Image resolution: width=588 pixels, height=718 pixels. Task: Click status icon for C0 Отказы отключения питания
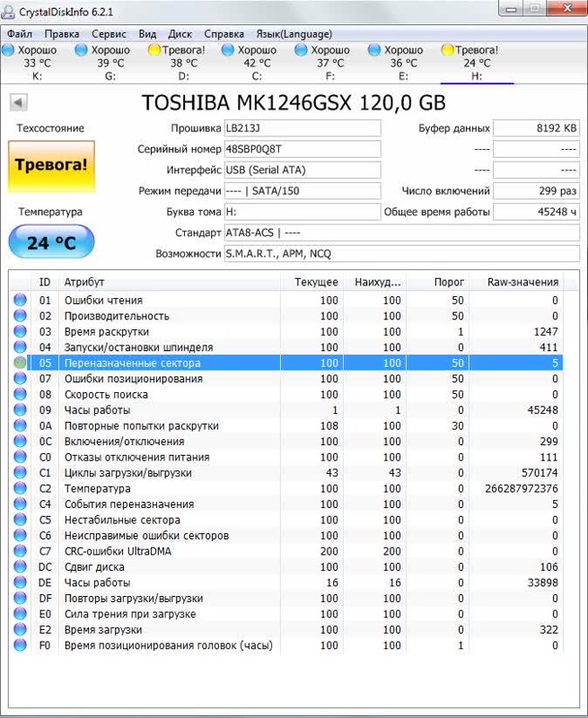point(20,457)
